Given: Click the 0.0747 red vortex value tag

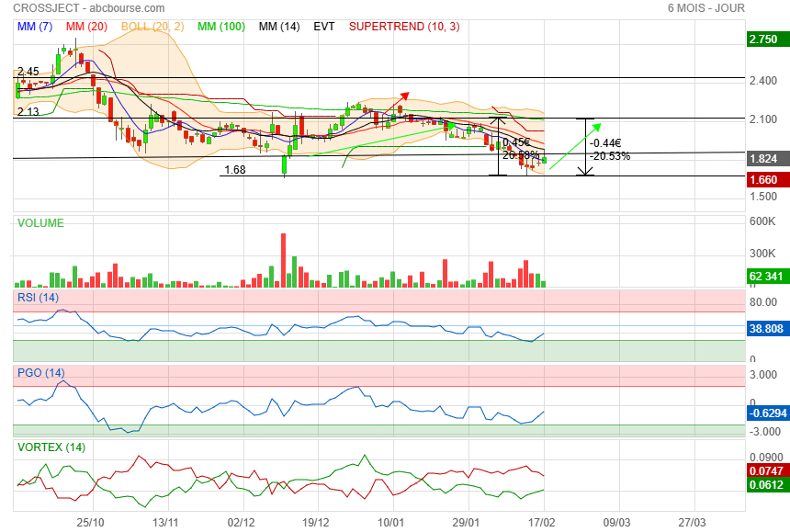Looking at the screenshot, I should coord(766,471).
